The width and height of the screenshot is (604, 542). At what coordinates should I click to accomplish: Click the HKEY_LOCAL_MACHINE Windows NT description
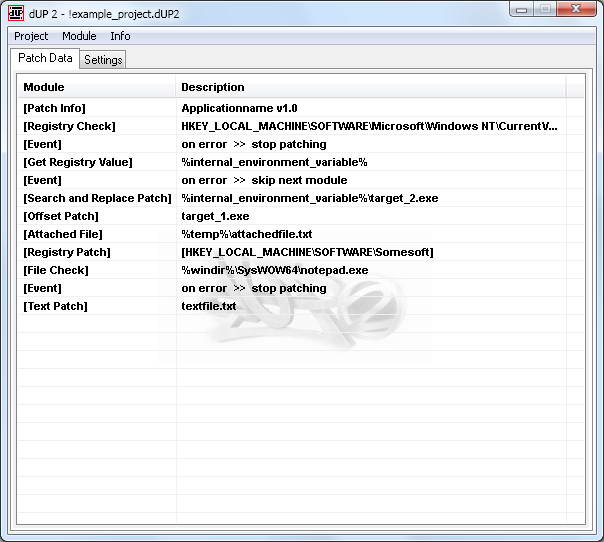[x=369, y=126]
